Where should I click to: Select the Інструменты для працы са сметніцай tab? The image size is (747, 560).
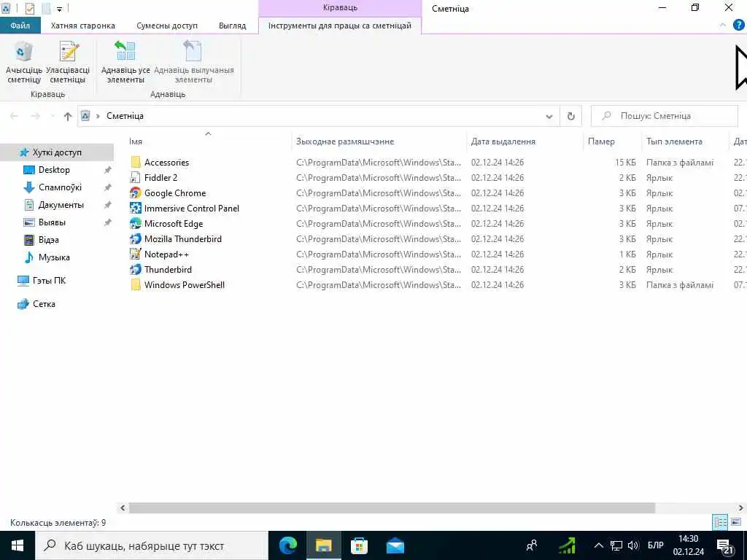coord(340,26)
